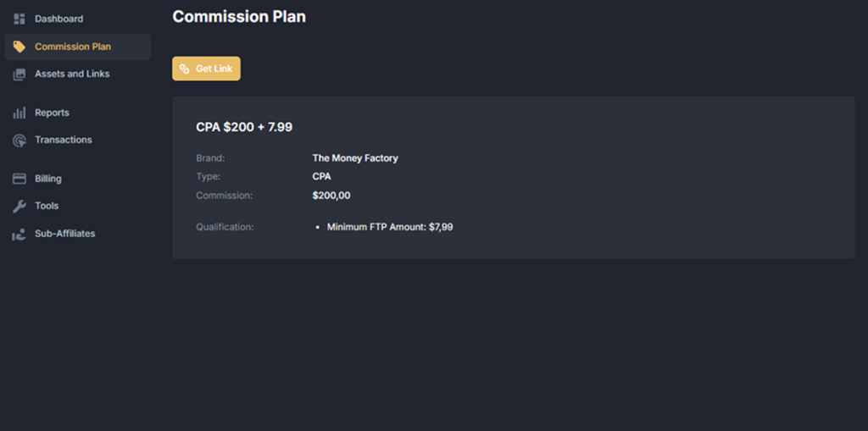Open the Sub-Affiliates page
This screenshot has height=431, width=868.
click(64, 233)
